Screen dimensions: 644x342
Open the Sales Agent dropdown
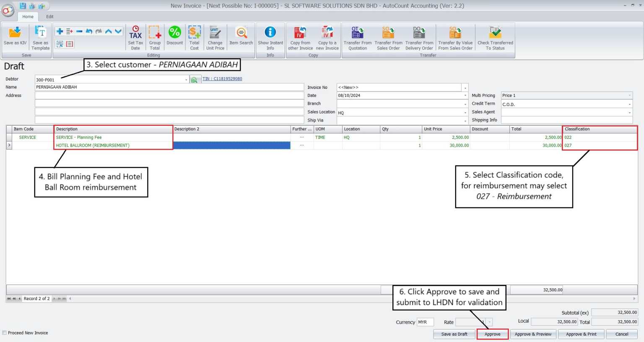629,112
